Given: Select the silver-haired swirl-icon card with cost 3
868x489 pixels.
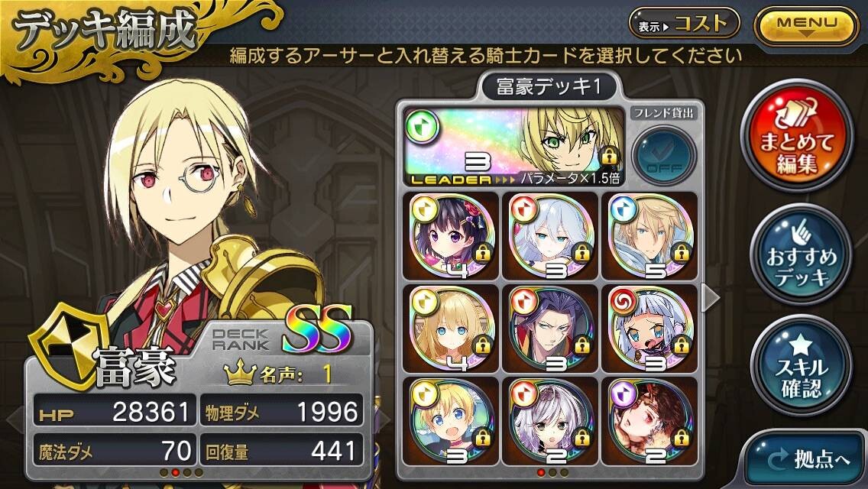Looking at the screenshot, I should (649, 329).
